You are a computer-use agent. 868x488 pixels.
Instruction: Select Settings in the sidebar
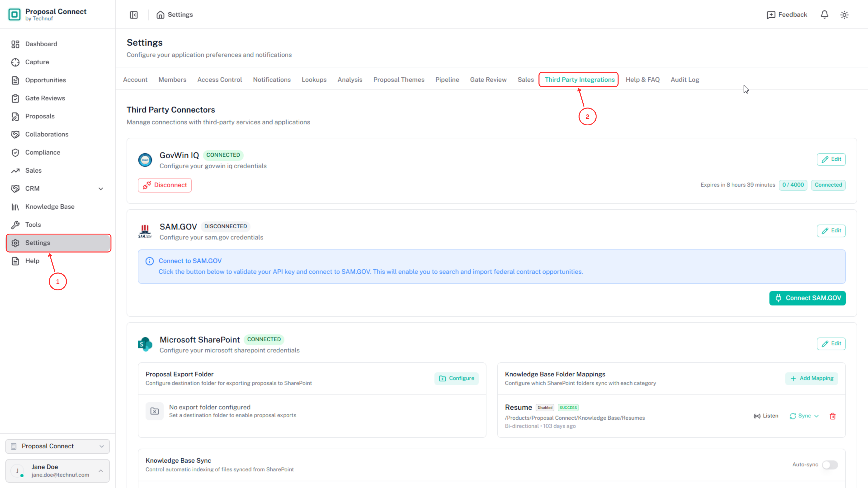(58, 243)
